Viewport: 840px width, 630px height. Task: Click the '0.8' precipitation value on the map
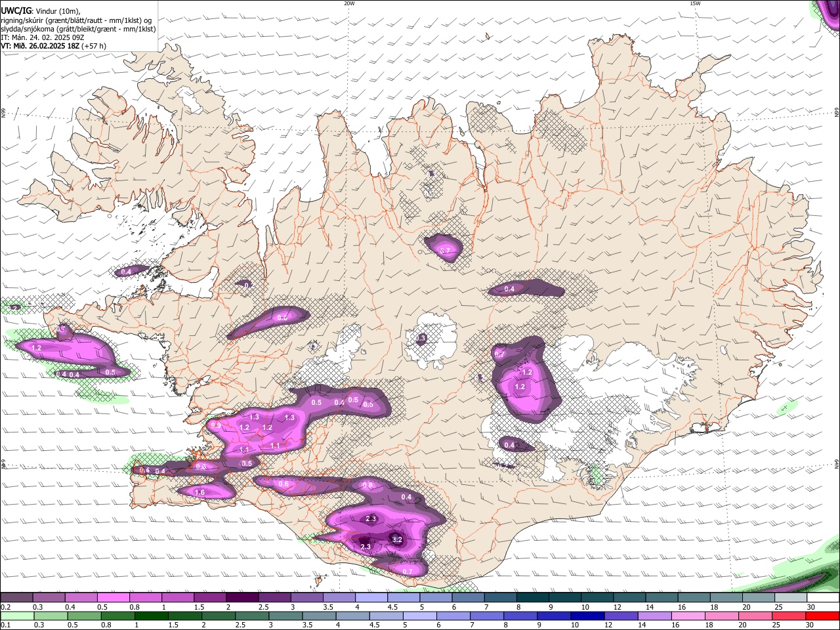367,486
